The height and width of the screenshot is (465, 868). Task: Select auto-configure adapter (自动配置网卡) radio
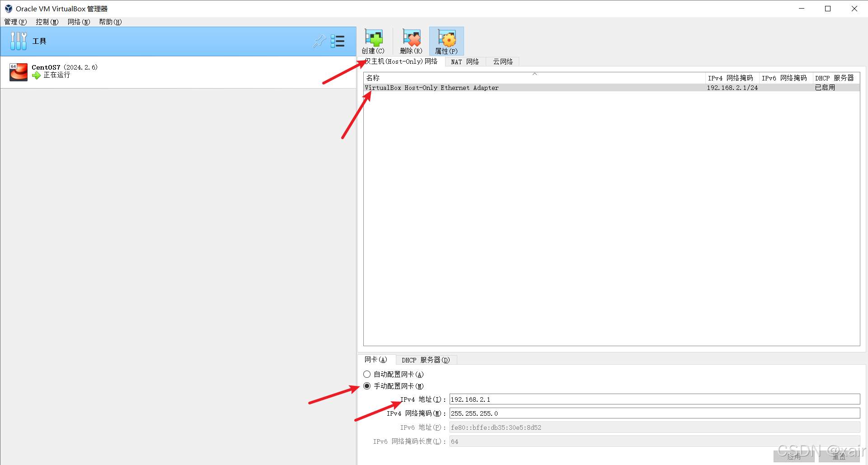point(367,374)
